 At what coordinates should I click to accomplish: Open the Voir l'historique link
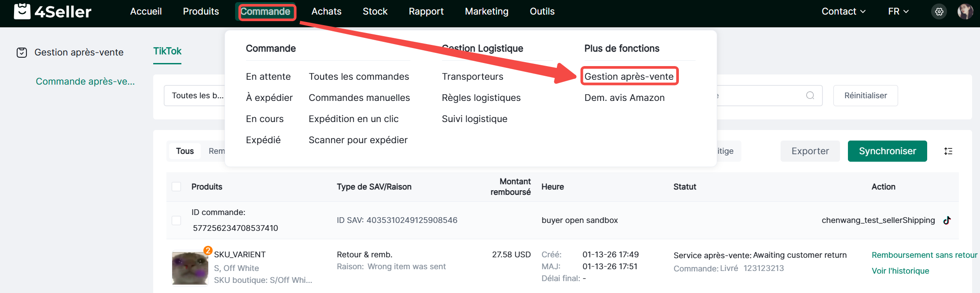[x=900, y=271]
